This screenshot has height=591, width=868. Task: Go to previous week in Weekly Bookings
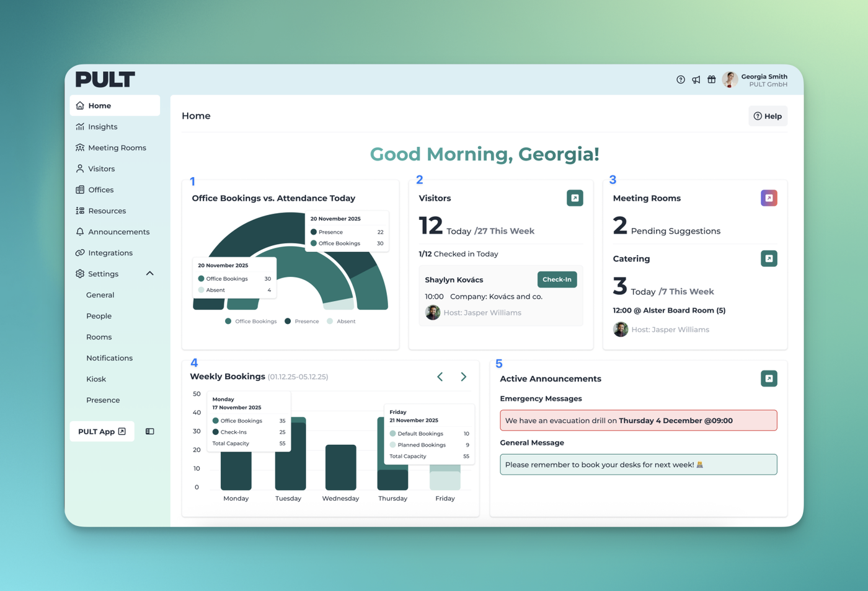(440, 377)
